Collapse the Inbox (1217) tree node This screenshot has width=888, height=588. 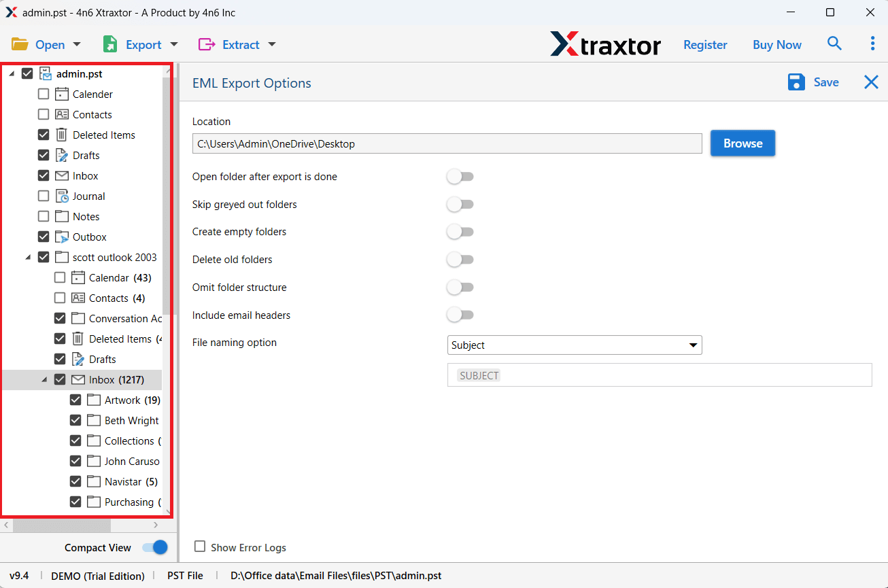44,379
